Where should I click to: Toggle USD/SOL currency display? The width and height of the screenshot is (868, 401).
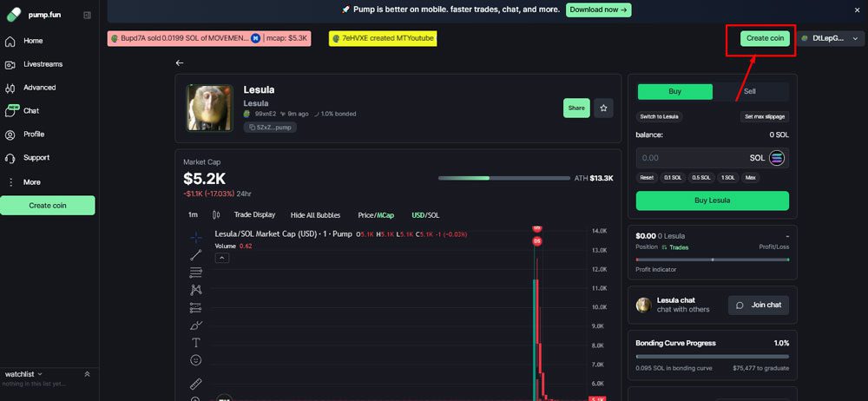425,214
